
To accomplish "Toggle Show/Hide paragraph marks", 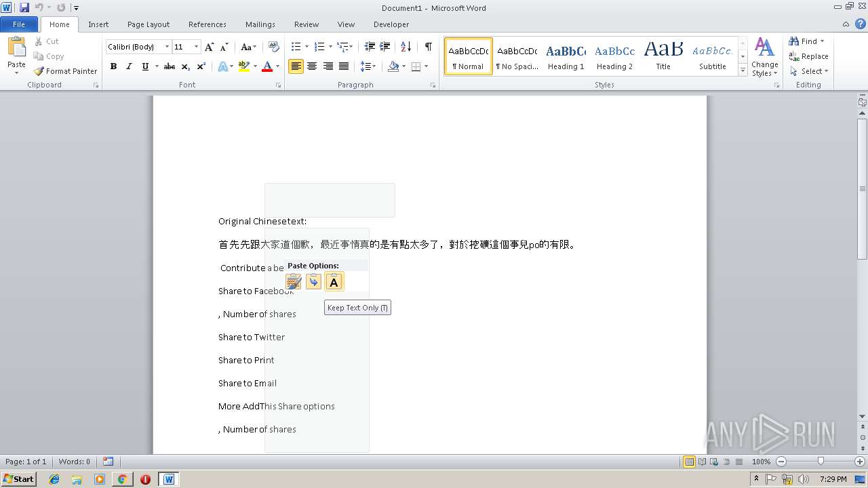I will coord(428,47).
